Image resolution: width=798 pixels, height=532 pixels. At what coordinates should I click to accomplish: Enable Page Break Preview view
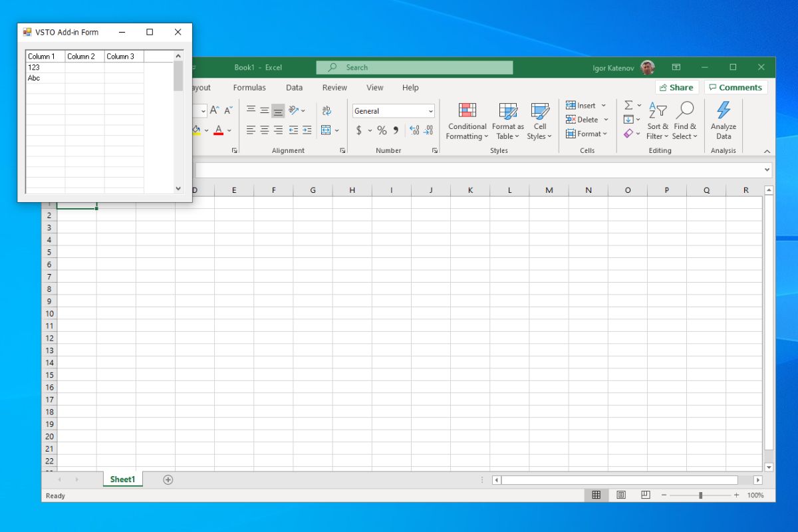(x=645, y=495)
